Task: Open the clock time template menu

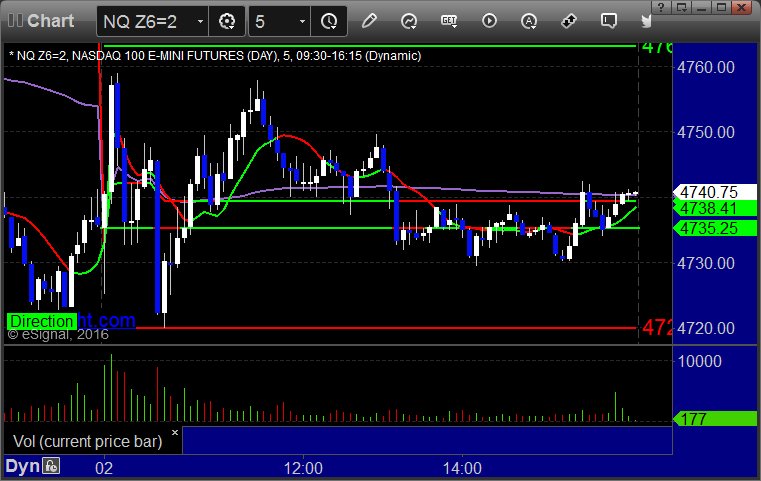Action: (329, 21)
